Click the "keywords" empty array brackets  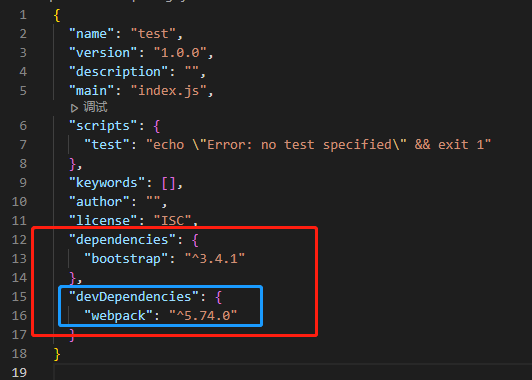169,183
